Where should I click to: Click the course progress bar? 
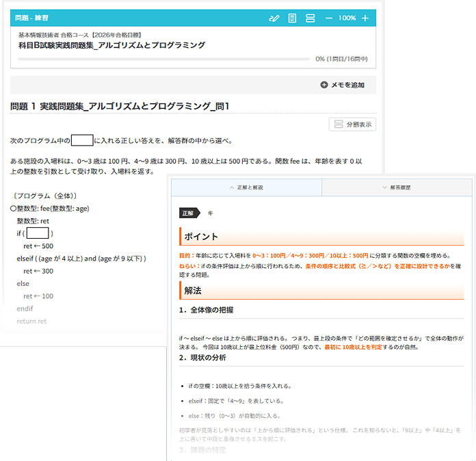click(x=164, y=59)
